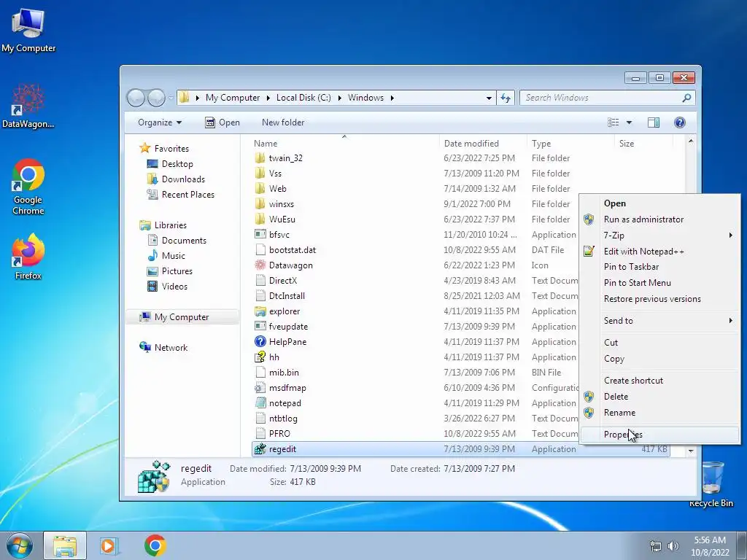
Task: Click the search magnifier icon
Action: click(686, 98)
